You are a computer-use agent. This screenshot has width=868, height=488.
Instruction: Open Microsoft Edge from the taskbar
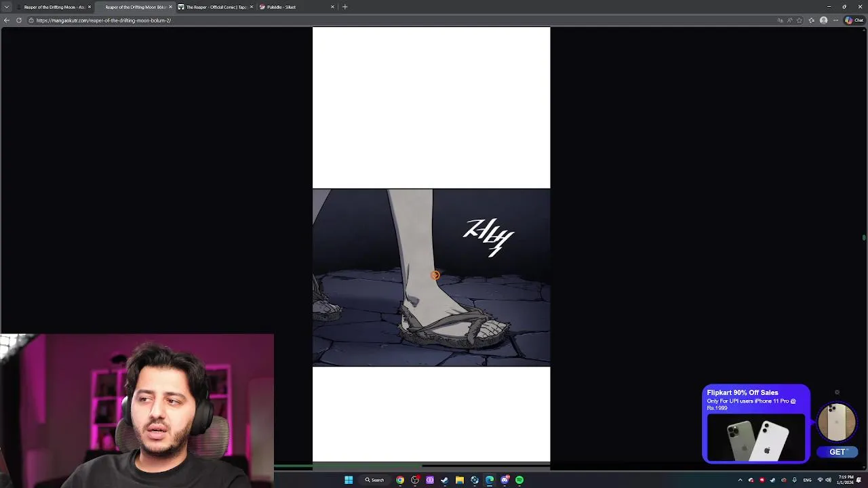tap(490, 480)
